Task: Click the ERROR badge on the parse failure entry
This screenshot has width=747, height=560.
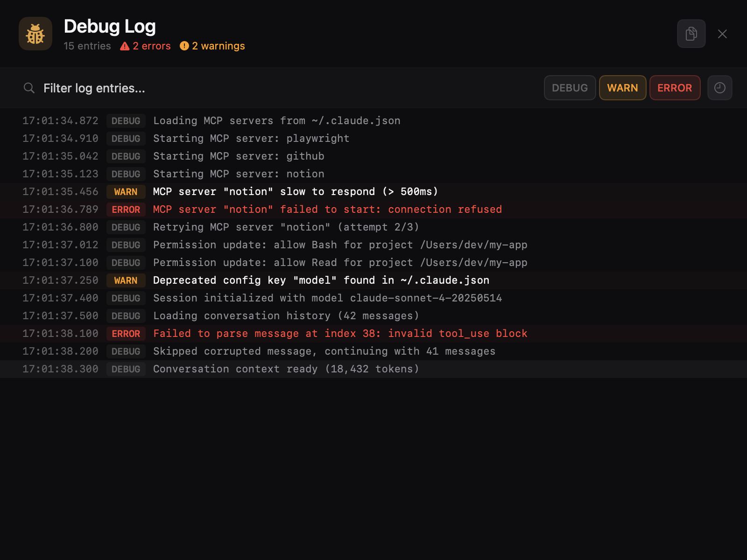Action: (x=126, y=333)
